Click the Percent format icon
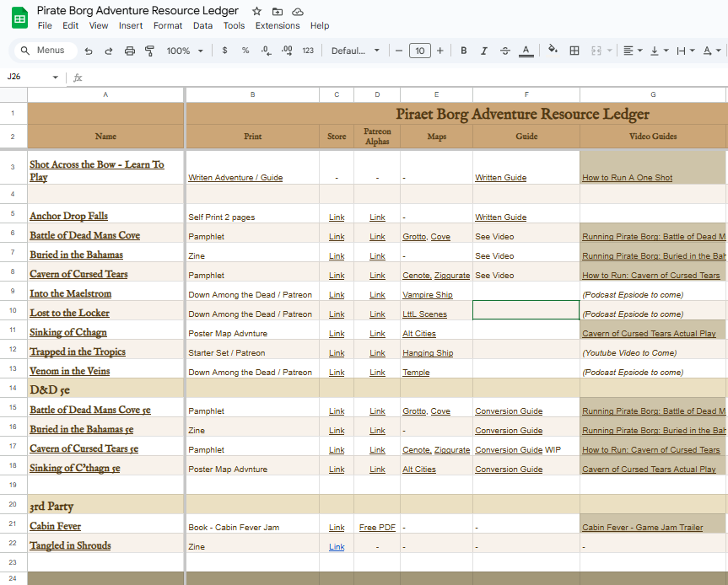728x585 pixels. click(243, 51)
